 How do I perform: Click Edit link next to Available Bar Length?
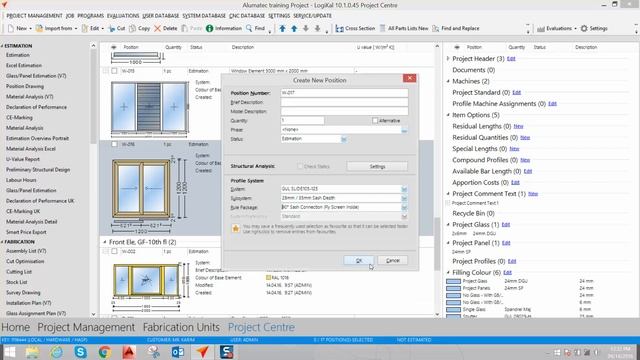click(x=528, y=171)
